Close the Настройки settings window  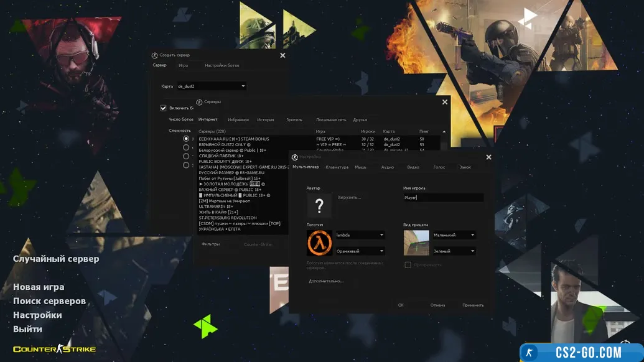[x=488, y=157]
